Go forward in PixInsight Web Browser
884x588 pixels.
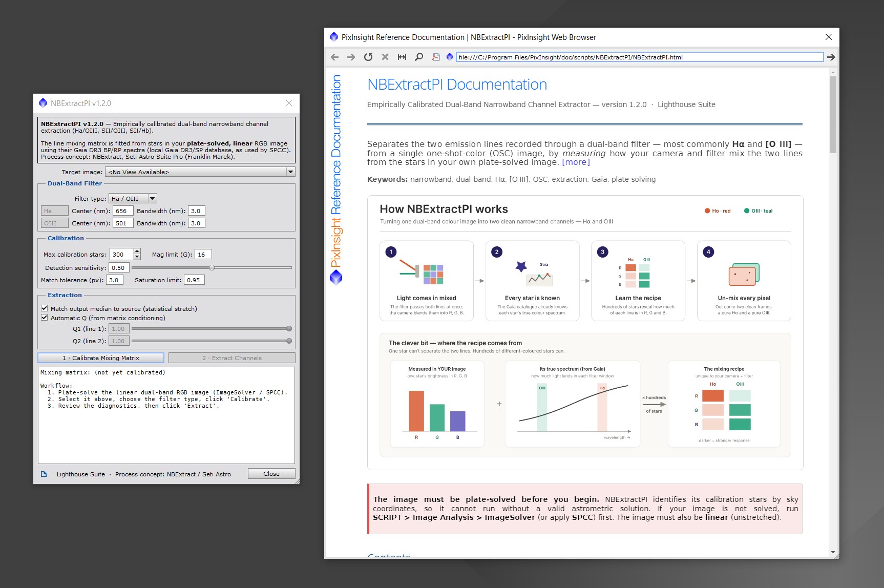coord(351,57)
